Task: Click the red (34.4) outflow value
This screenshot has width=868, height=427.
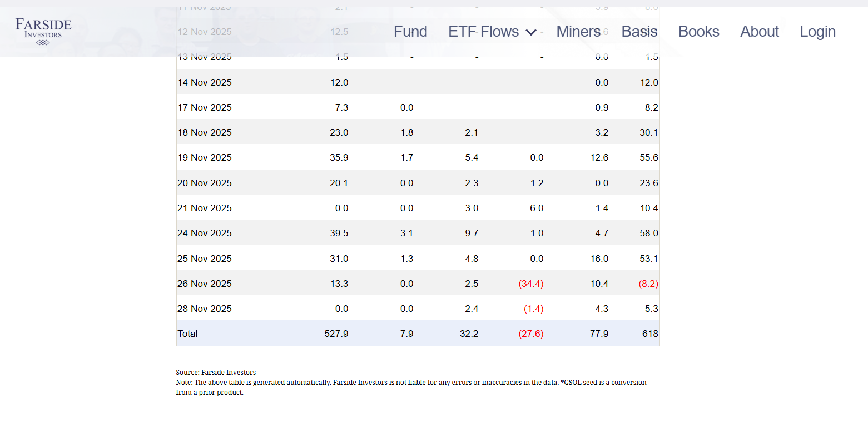Action: point(530,284)
